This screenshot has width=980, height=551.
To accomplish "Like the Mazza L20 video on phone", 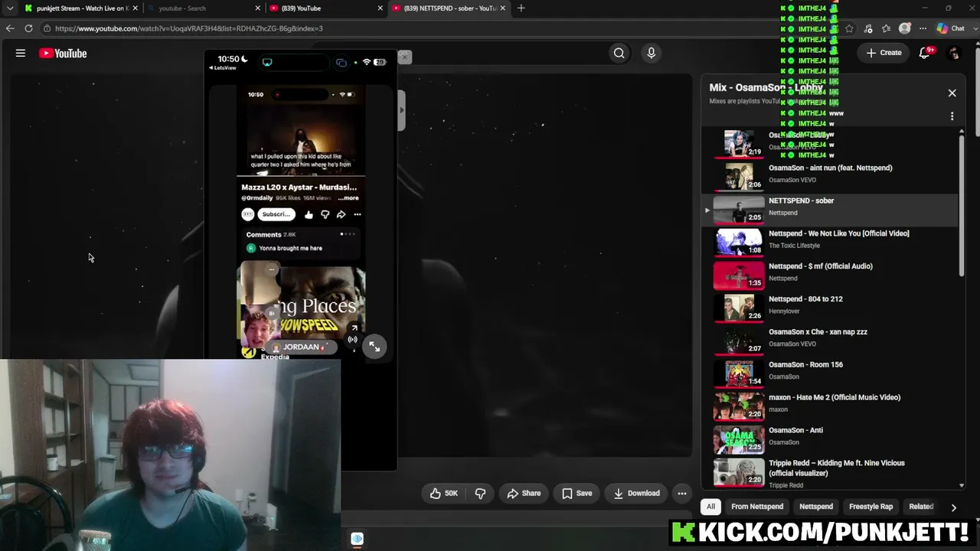I will click(309, 215).
